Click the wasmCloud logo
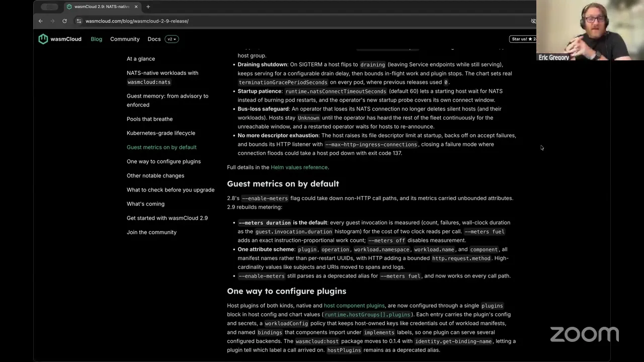Viewport: 644px width, 362px height. [60, 39]
